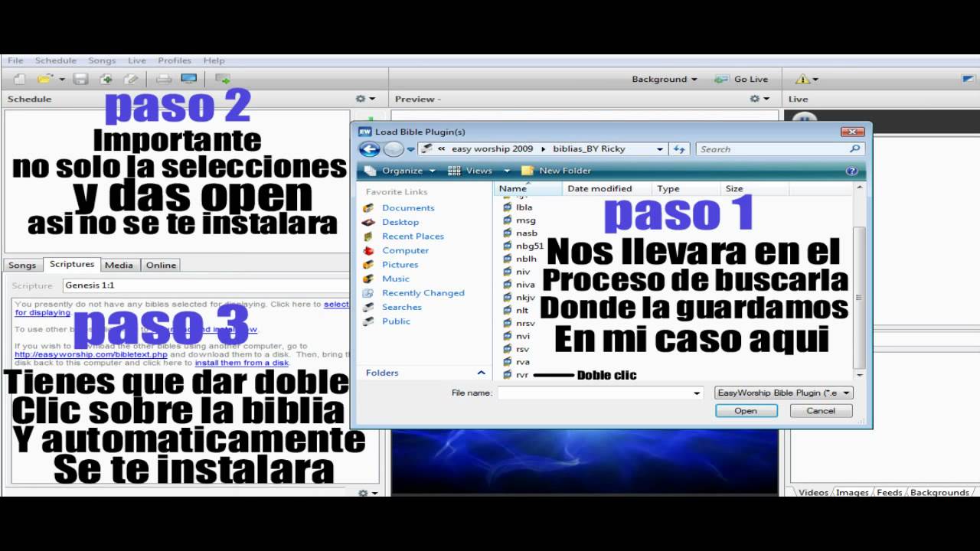Viewport: 980px width, 551px height.
Task: Click the refresh button beside address bar
Action: pos(679,149)
